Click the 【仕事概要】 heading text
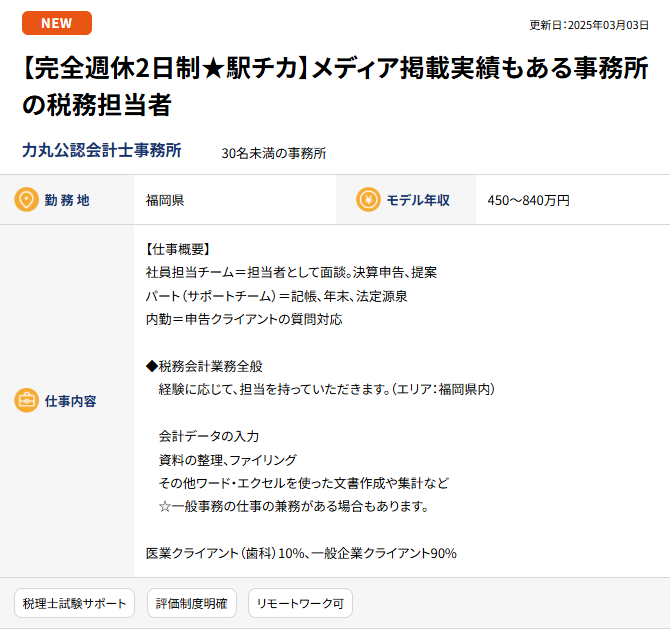 (179, 248)
